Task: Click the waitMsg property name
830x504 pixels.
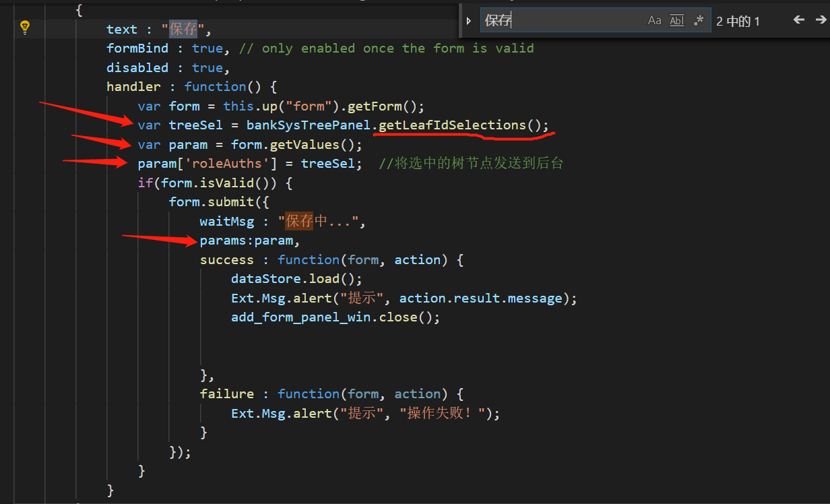Action: click(227, 220)
